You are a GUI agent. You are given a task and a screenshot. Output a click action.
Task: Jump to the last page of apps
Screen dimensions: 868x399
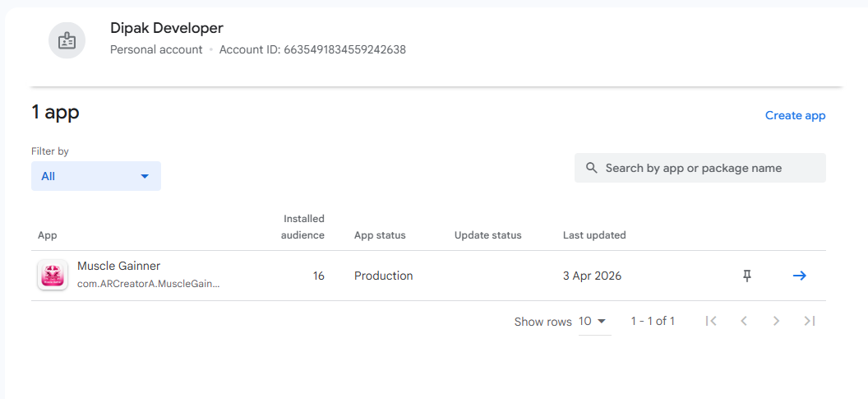coord(810,321)
